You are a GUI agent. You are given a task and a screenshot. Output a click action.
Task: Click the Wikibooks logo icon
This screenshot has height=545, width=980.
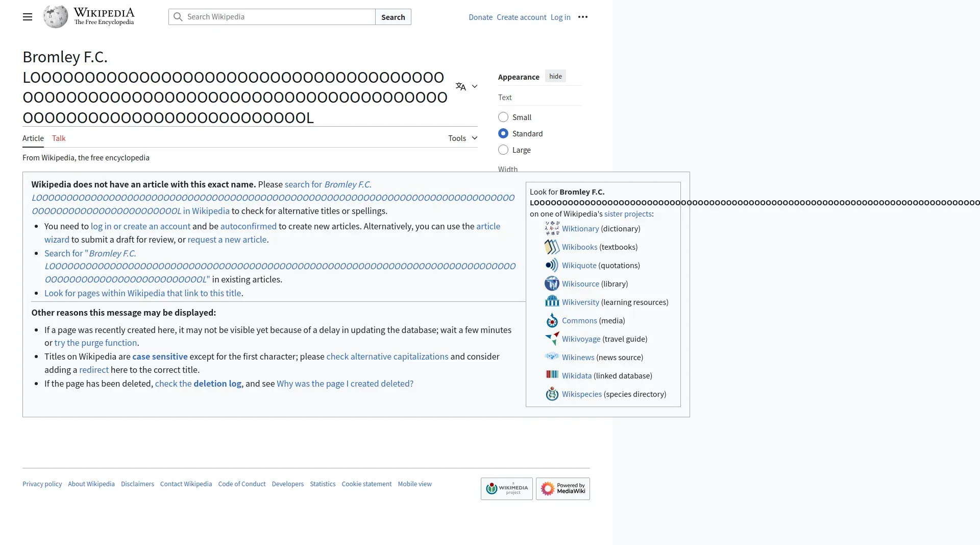click(x=552, y=247)
